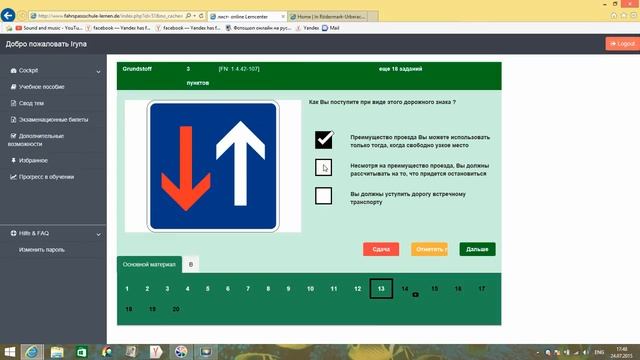Go to question number 1

[x=127, y=289]
